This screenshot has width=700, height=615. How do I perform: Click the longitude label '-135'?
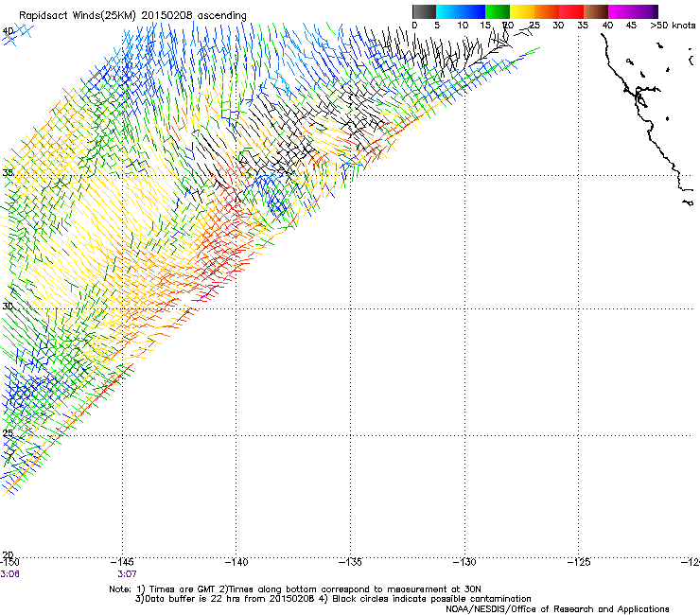coord(350,562)
